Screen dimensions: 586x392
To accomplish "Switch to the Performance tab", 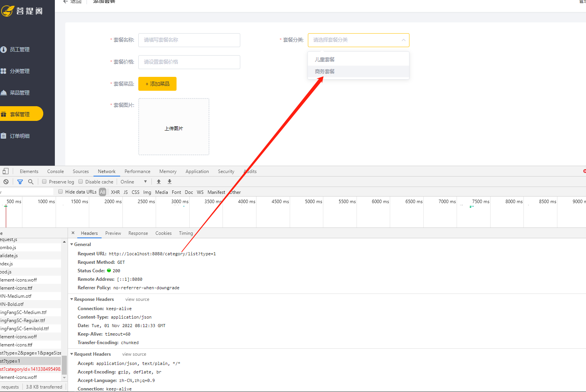I will [x=138, y=171].
